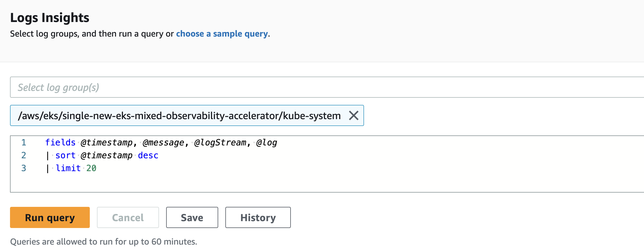Viewport: 644px width, 252px height.
Task: Click line number 3 in the editor gutter
Action: [24, 168]
